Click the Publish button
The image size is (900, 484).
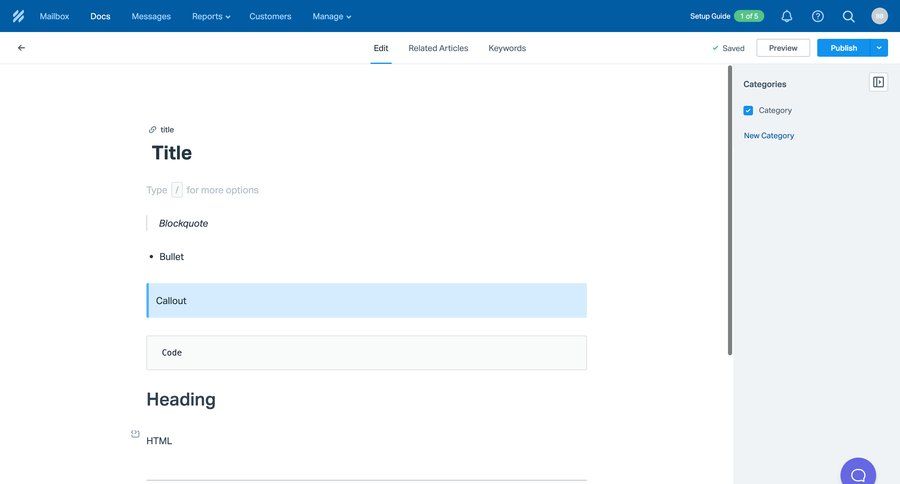(x=843, y=48)
